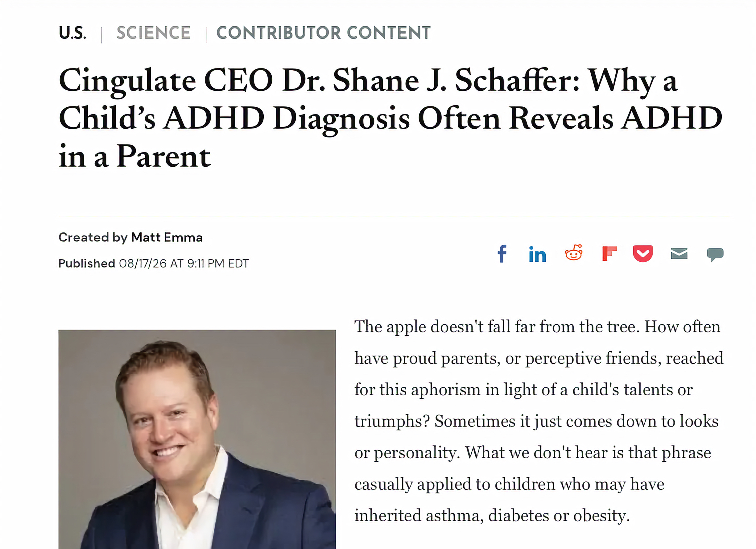Click the 'Created by' label
Screen dimensions: 756x549
pyautogui.click(x=93, y=238)
